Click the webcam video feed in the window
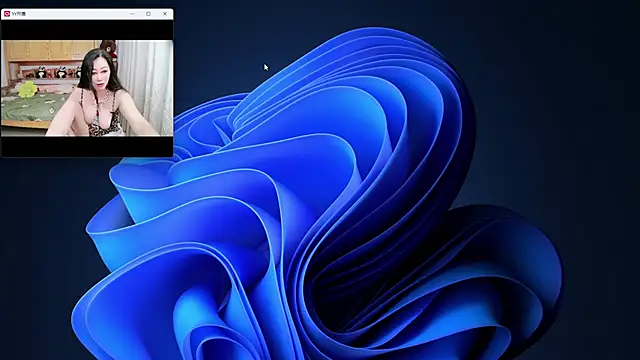This screenshot has width=640, height=360. click(x=87, y=88)
